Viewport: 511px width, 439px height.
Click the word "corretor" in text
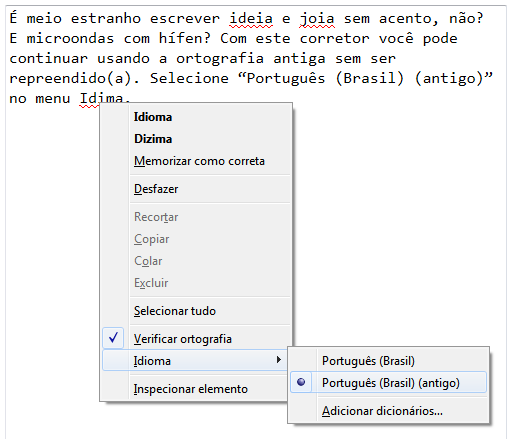click(335, 39)
